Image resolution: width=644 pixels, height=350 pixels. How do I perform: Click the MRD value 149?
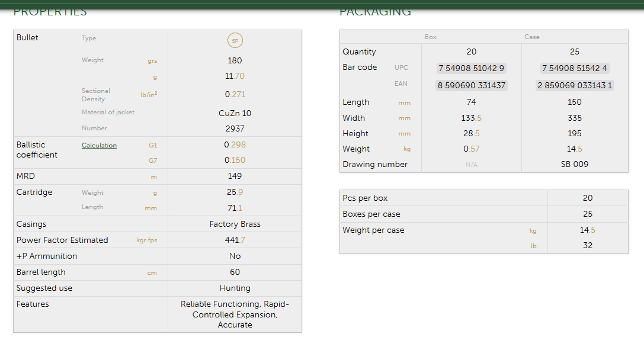tap(235, 176)
